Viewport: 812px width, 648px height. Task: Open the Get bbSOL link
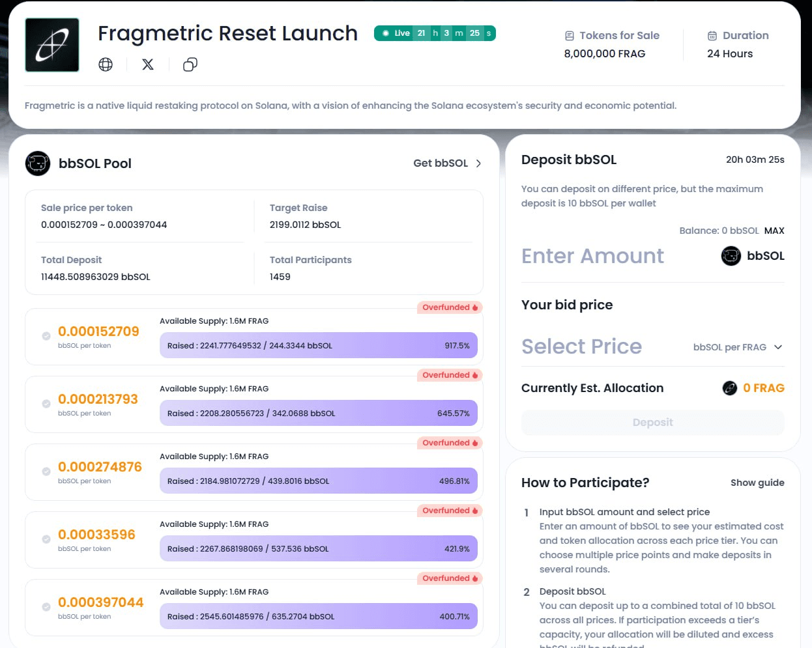[441, 163]
